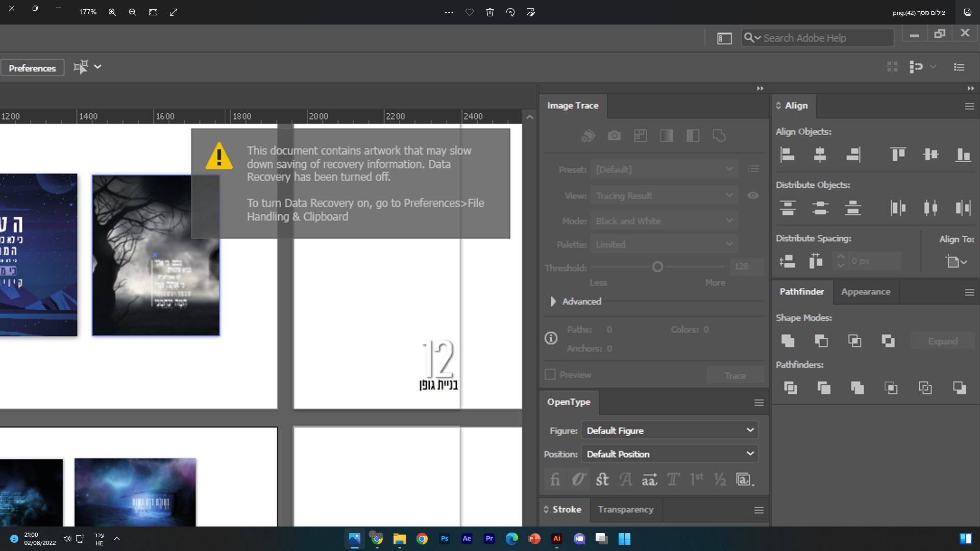This screenshot has width=980, height=551.
Task: Open Illustrator from the Windows taskbar
Action: pos(556,539)
